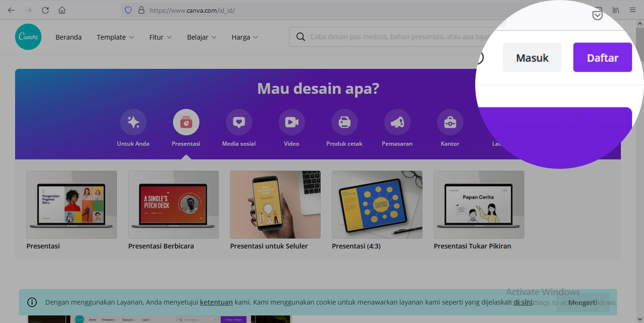Open the Kantor briefcase icon

pos(450,122)
